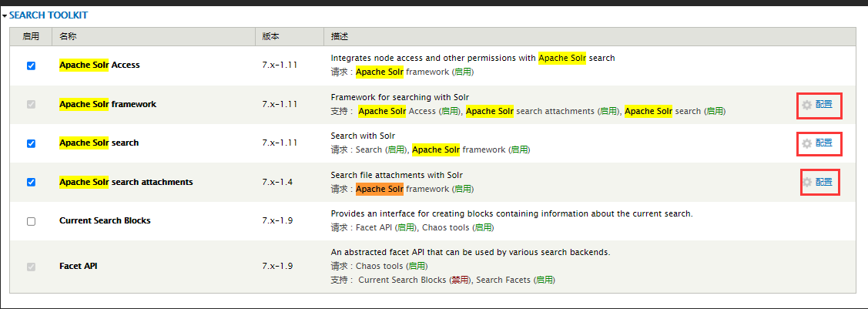
Task: Click the 名称 column header
Action: (68, 36)
